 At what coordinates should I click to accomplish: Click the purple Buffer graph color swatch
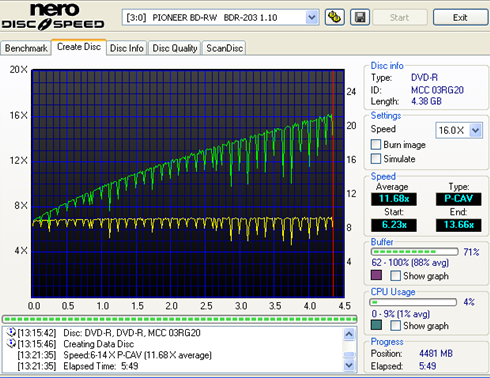pyautogui.click(x=376, y=275)
